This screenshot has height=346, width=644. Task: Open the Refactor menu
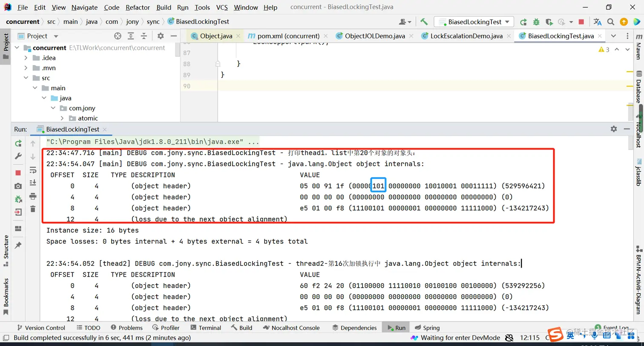(138, 7)
